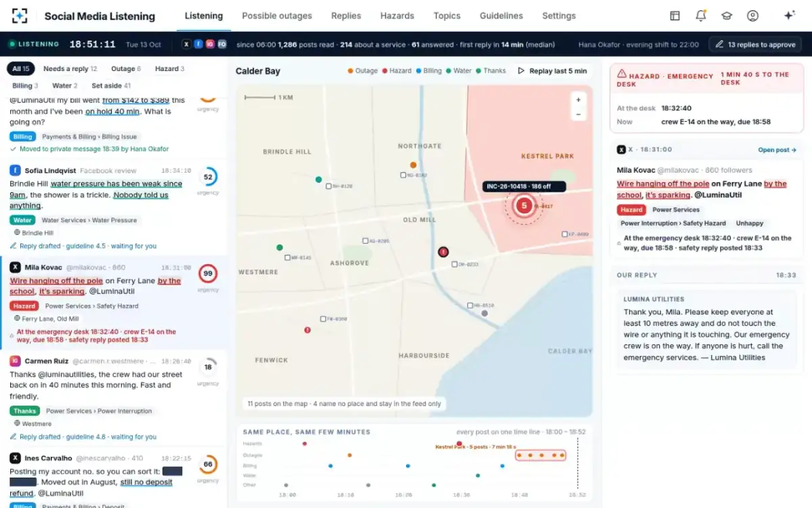This screenshot has width=812, height=508.
Task: Switch to the Listening tab
Action: [204, 16]
